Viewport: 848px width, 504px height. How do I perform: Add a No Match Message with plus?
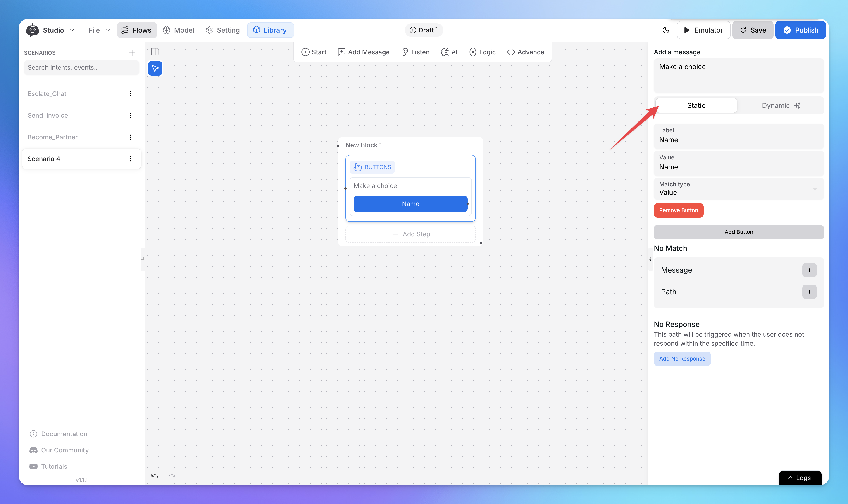coord(809,270)
